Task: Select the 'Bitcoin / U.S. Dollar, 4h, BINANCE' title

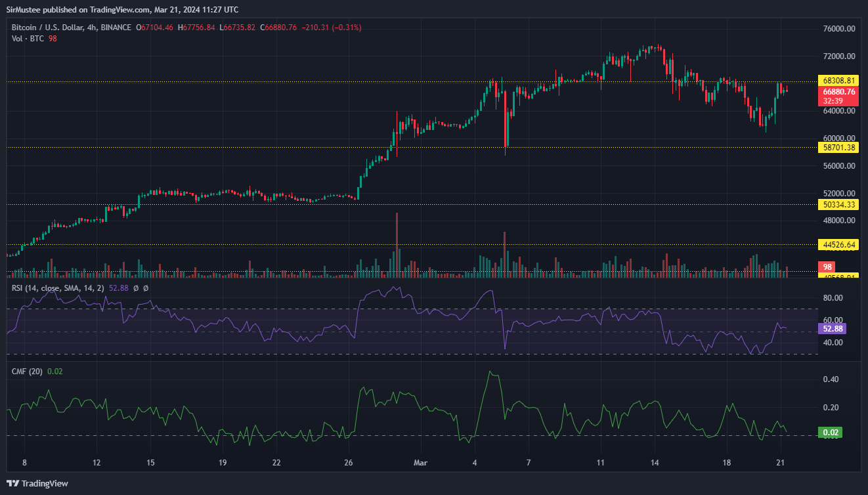Action: pos(71,28)
